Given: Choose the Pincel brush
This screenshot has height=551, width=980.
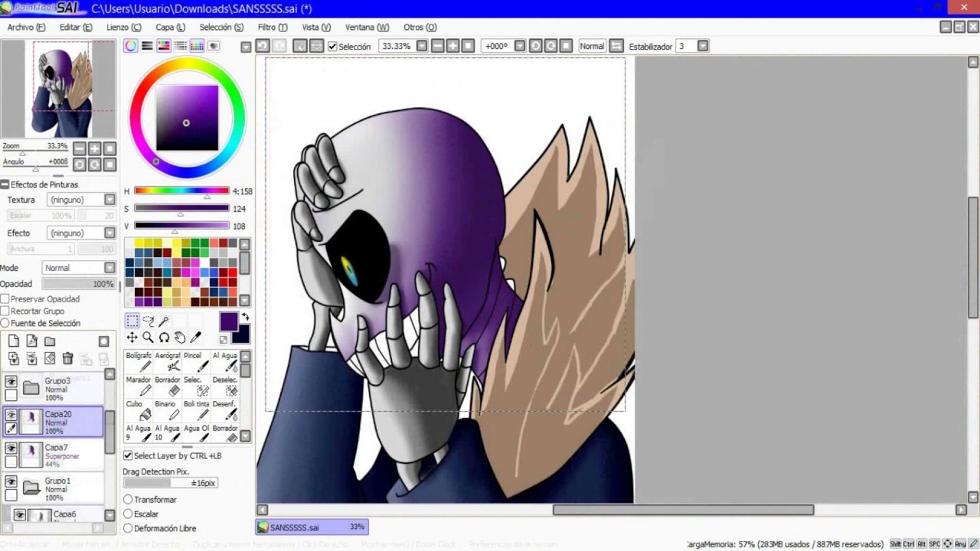Looking at the screenshot, I should [196, 362].
